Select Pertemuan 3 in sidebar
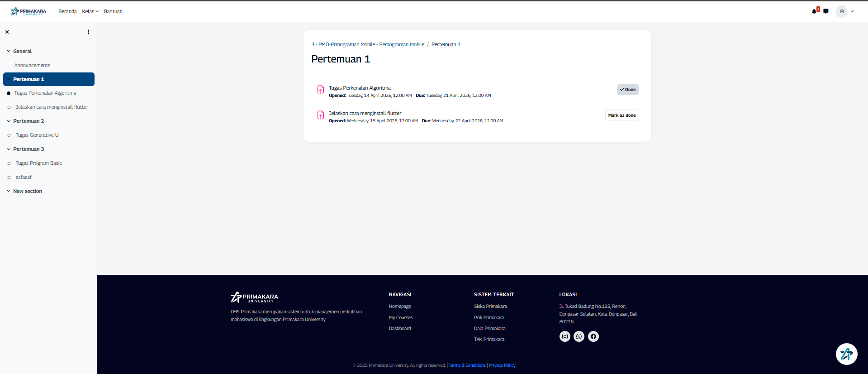Image resolution: width=868 pixels, height=374 pixels. (28, 149)
